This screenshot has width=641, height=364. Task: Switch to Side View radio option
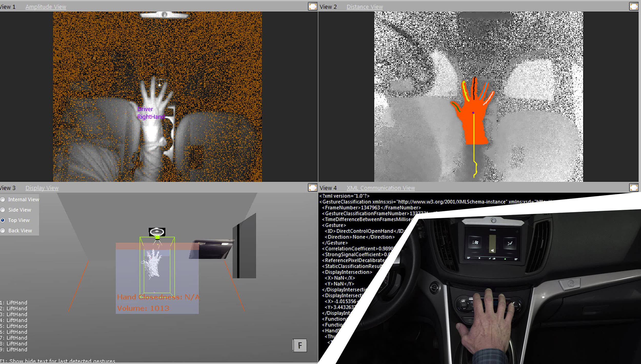point(3,210)
